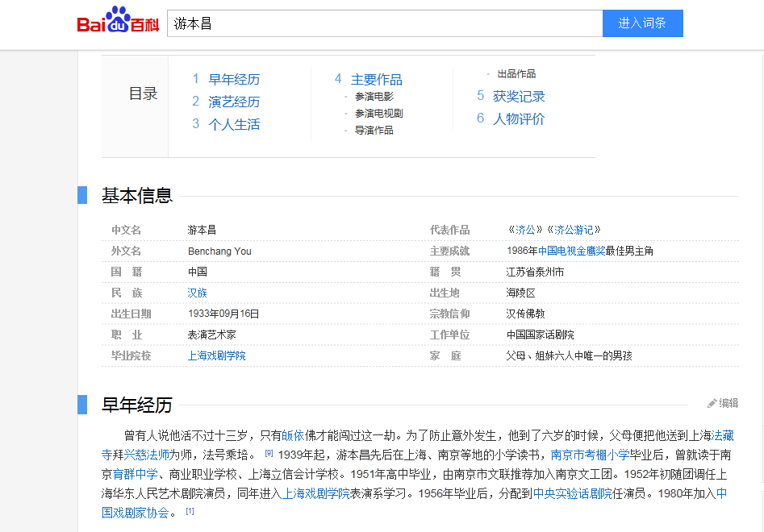Click the label 宗教信仰

(x=449, y=314)
